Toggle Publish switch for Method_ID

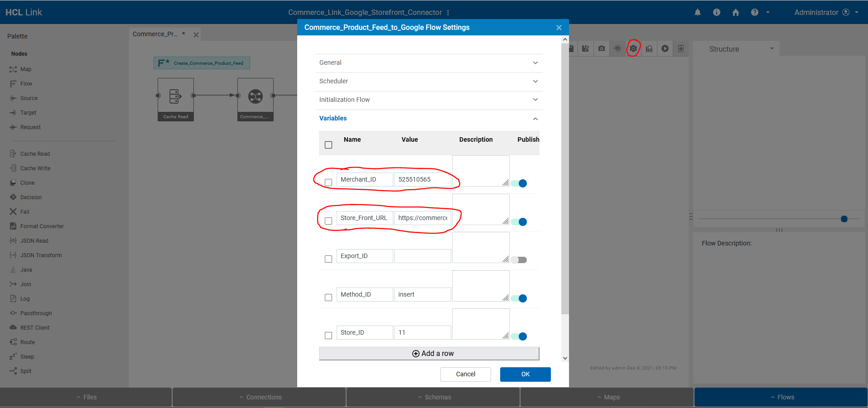click(x=519, y=298)
